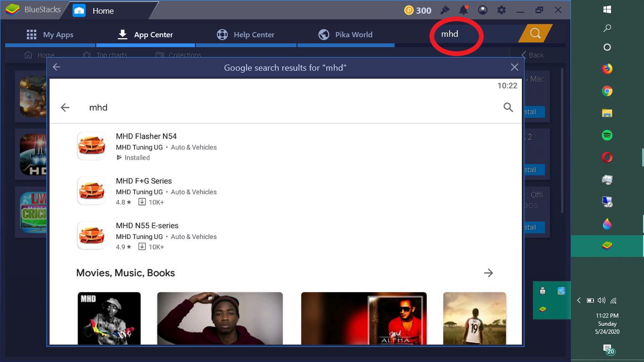Click MHD N55 E-series app icon
Viewport: 644px width, 362px height.
coord(91,236)
